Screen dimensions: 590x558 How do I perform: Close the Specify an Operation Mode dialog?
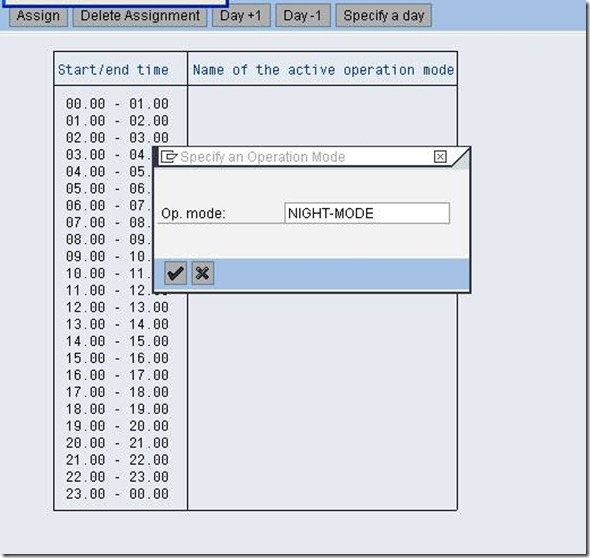pos(440,157)
